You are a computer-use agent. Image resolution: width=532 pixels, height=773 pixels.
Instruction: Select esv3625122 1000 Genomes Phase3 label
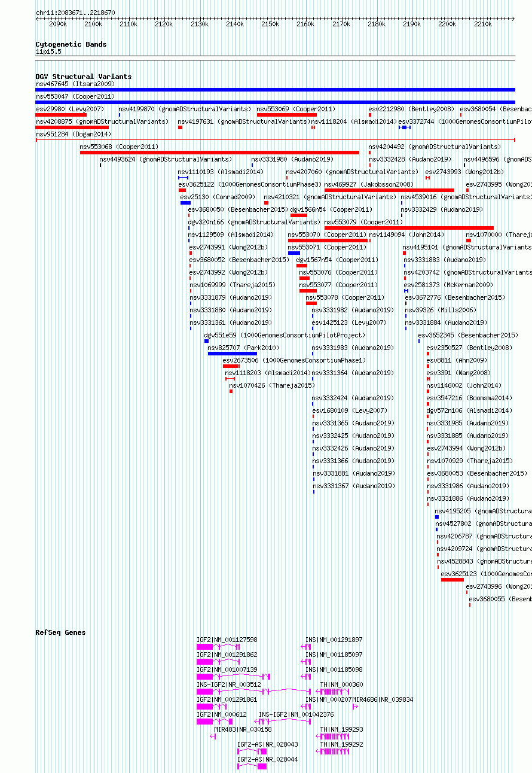pyautogui.click(x=250, y=184)
